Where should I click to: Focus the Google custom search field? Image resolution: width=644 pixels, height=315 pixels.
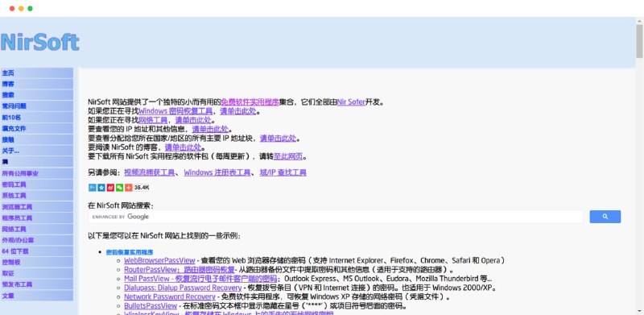click(x=336, y=217)
